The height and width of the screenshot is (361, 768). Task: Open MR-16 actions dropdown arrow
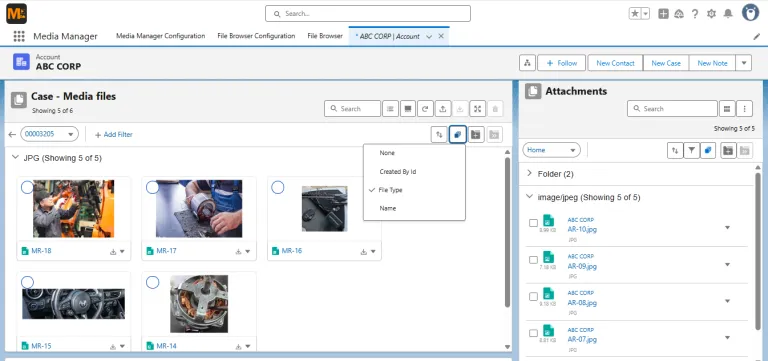(x=373, y=251)
